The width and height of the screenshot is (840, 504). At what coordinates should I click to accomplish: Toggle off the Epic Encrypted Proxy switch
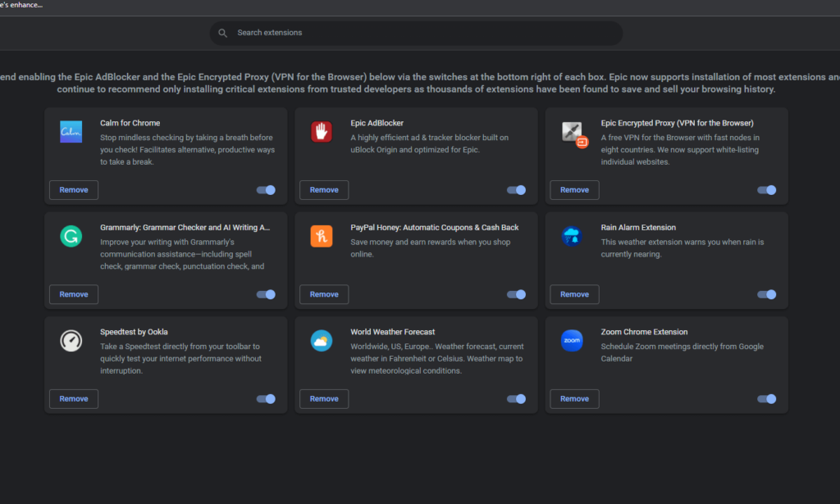point(766,189)
